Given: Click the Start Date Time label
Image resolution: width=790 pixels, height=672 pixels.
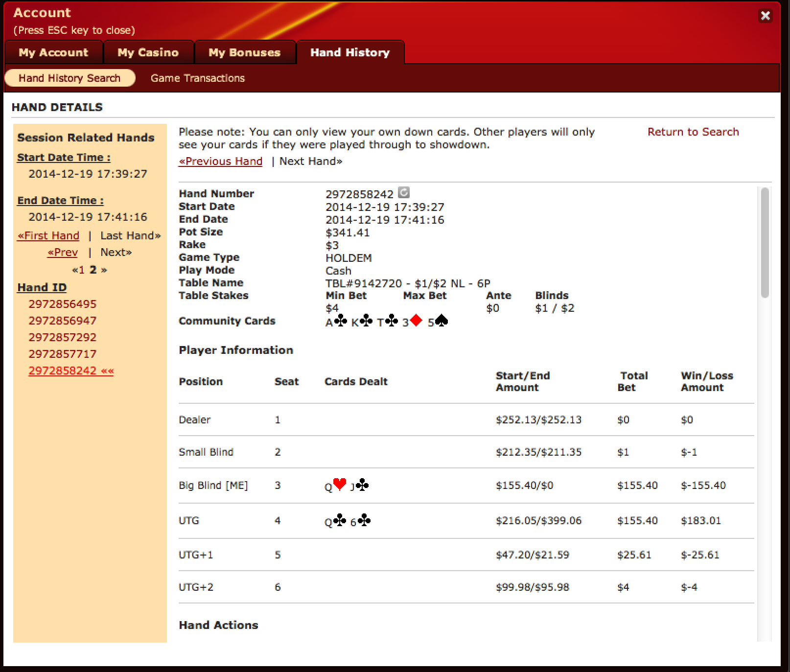Looking at the screenshot, I should [x=64, y=158].
